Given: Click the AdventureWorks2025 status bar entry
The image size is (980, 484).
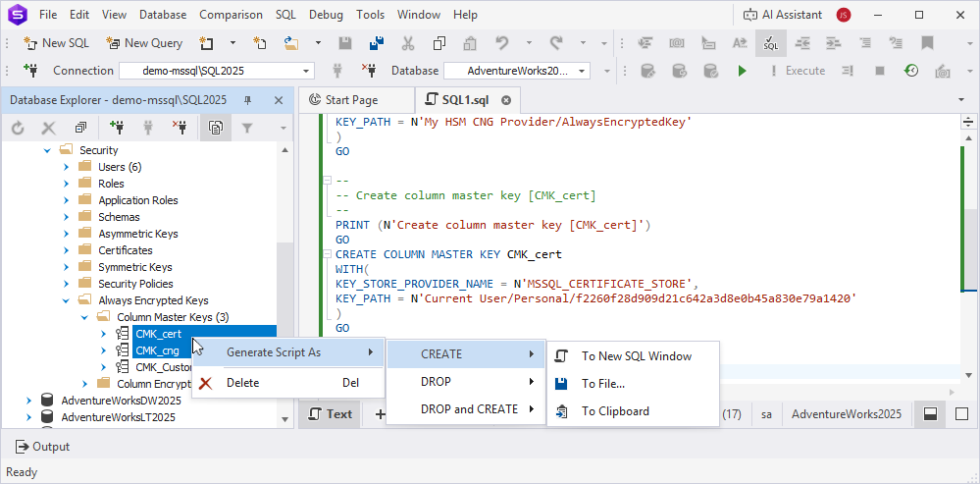Looking at the screenshot, I should [847, 414].
